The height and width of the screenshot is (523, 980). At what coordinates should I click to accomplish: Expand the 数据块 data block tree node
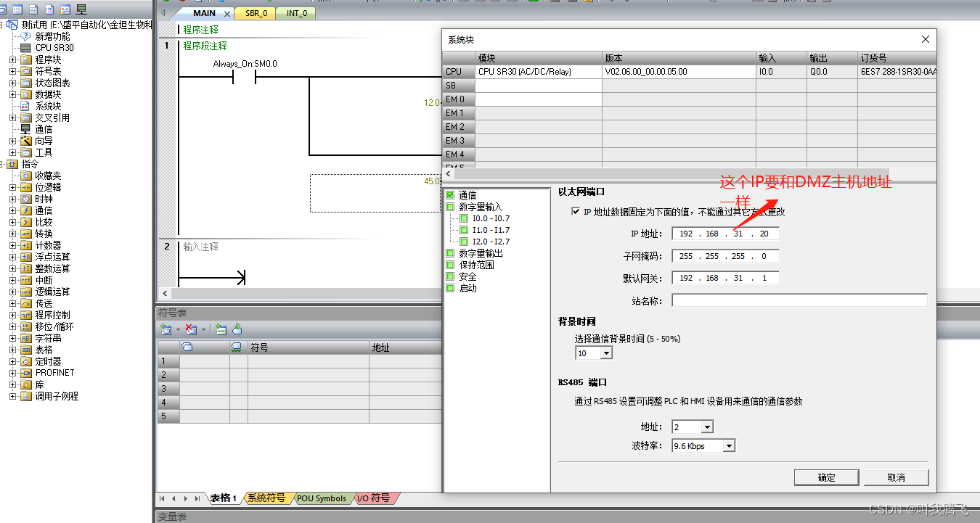(x=12, y=94)
